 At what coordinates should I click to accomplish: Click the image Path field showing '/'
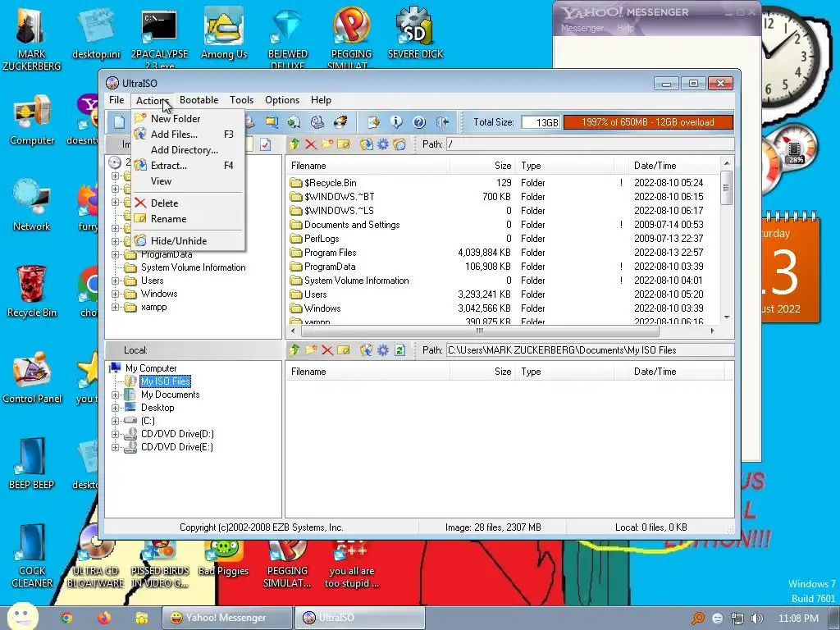[x=590, y=144]
